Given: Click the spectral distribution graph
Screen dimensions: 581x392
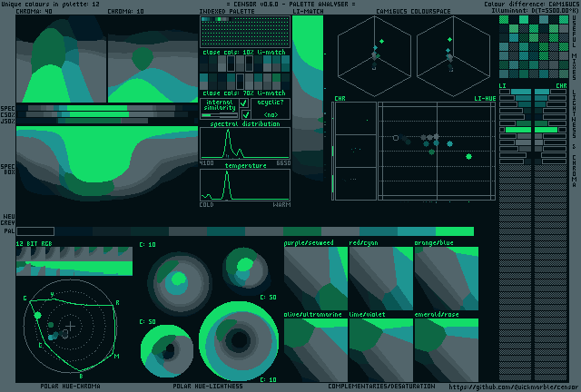Looking at the screenshot, I should point(245,143).
